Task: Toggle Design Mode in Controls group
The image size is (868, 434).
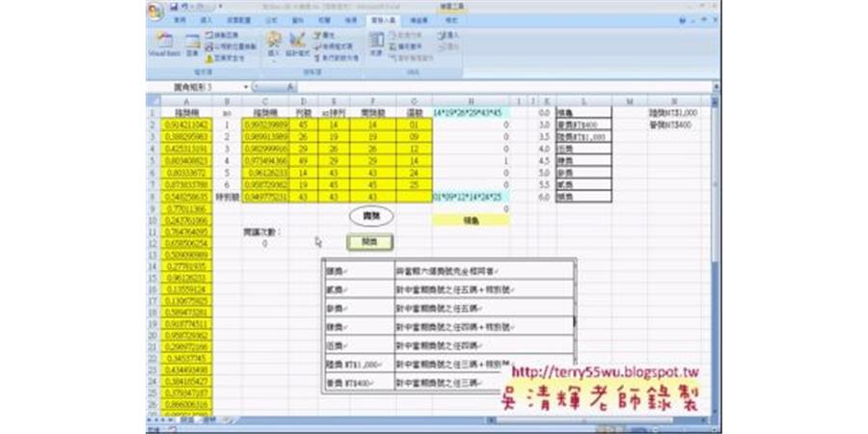Action: point(298,42)
